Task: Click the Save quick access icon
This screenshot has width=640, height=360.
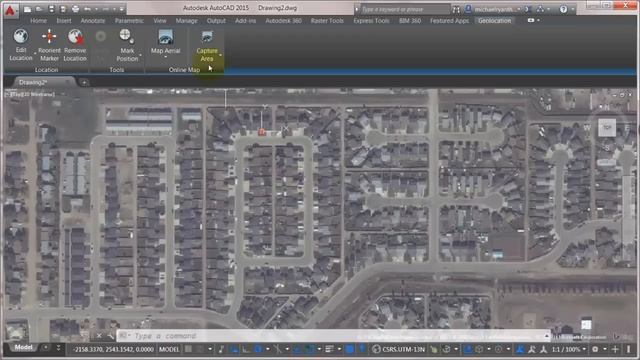Action: point(51,9)
